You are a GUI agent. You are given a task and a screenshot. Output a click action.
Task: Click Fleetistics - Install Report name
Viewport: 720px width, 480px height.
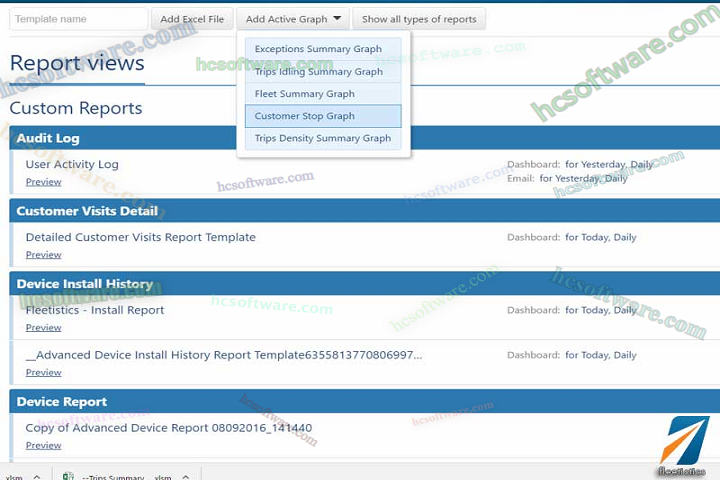pyautogui.click(x=95, y=310)
